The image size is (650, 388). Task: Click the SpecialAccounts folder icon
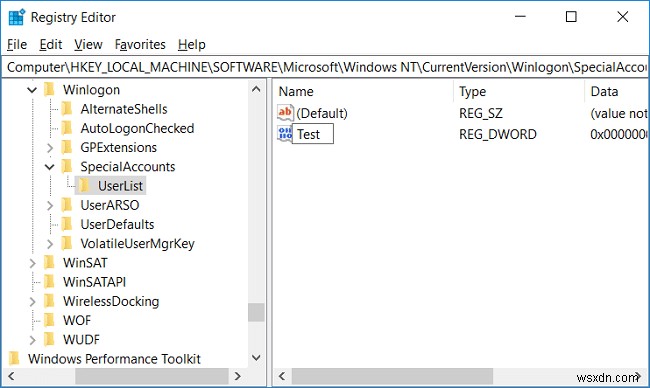click(x=67, y=167)
